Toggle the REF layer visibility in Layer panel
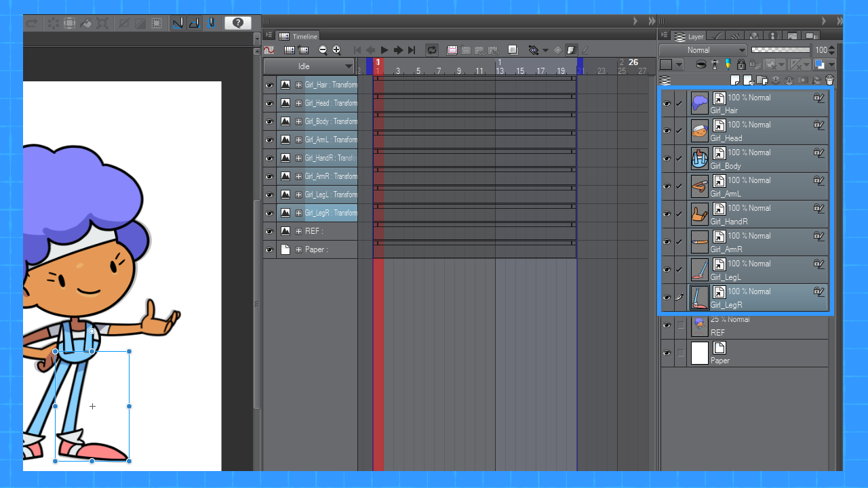 coord(667,325)
